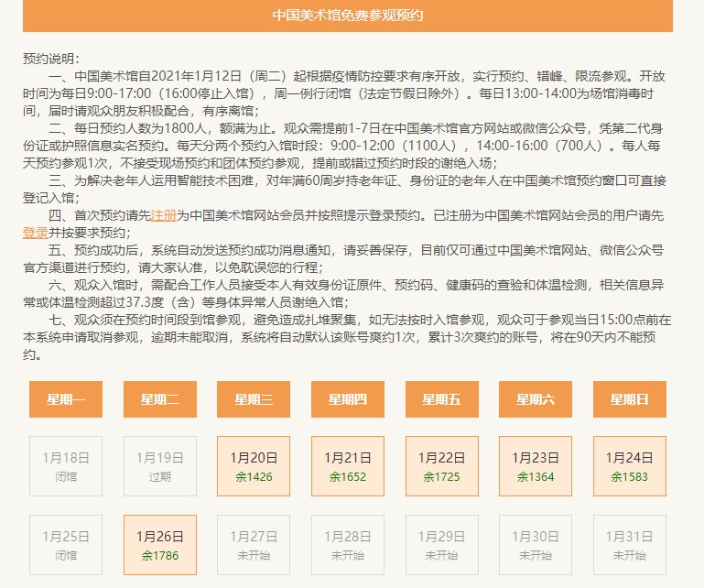
Task: Click the remaining count 余1426
Action: (x=254, y=476)
